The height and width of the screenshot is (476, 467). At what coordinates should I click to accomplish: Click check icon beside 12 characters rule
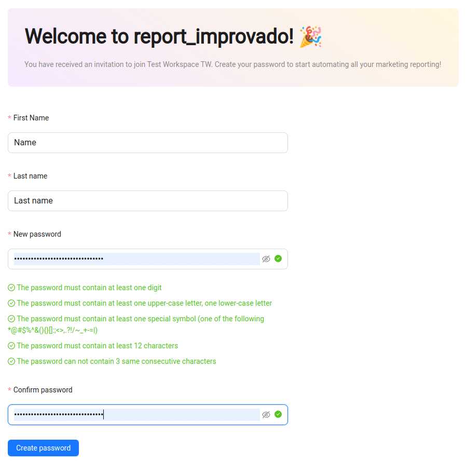coord(11,346)
